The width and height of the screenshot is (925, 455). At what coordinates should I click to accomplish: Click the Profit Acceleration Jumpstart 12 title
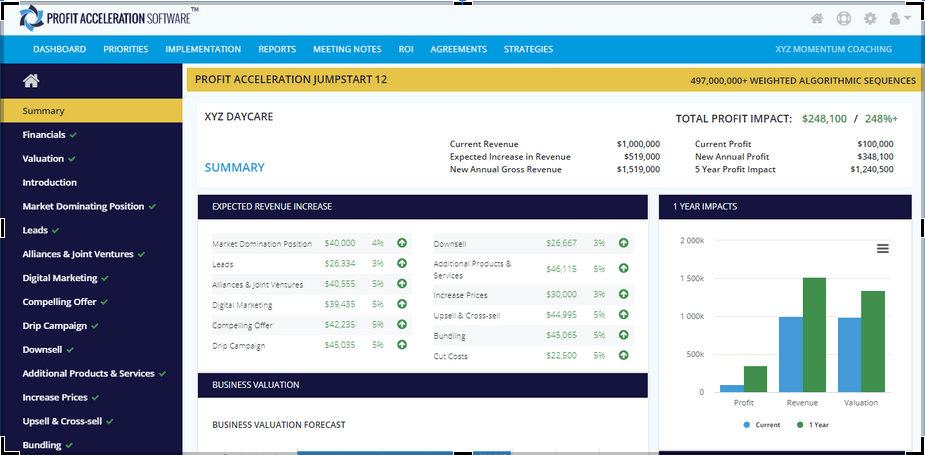pyautogui.click(x=291, y=80)
